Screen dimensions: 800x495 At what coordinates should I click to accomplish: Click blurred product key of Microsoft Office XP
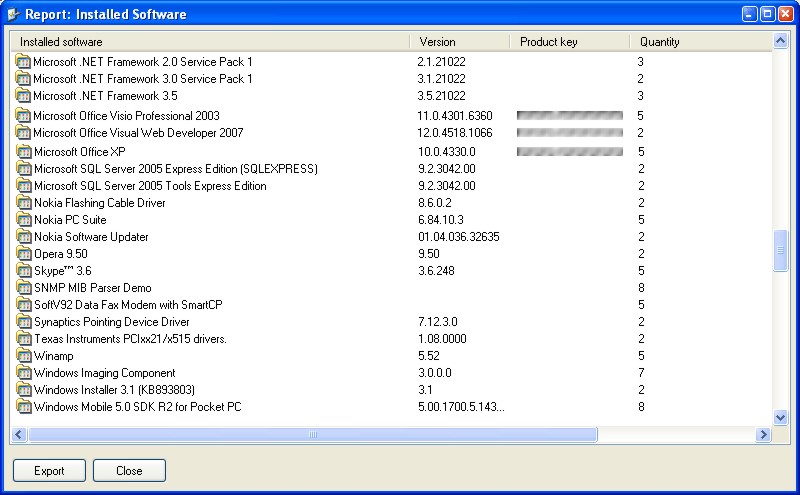pos(570,152)
